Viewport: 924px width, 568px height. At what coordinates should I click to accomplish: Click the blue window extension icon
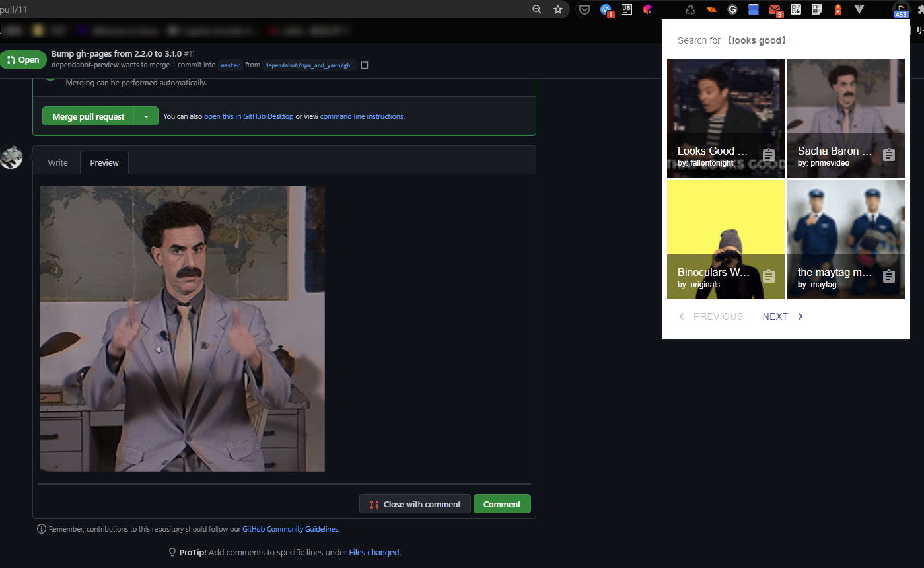[x=754, y=9]
